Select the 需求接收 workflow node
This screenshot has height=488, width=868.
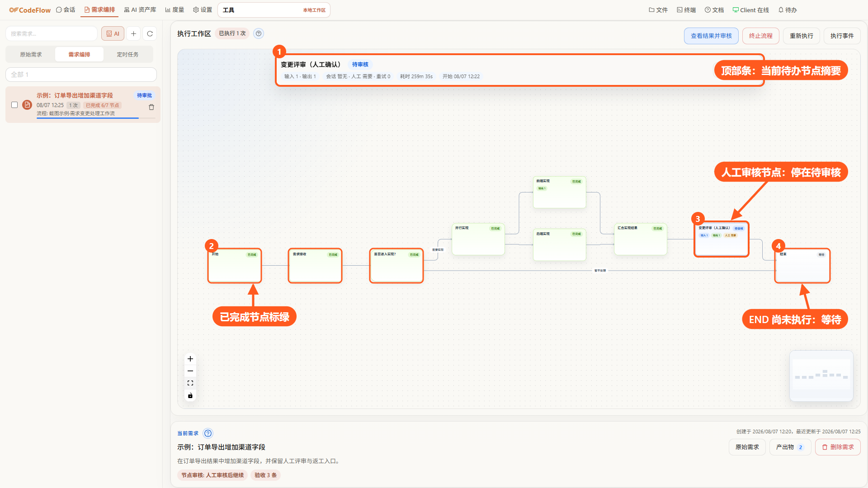(315, 266)
